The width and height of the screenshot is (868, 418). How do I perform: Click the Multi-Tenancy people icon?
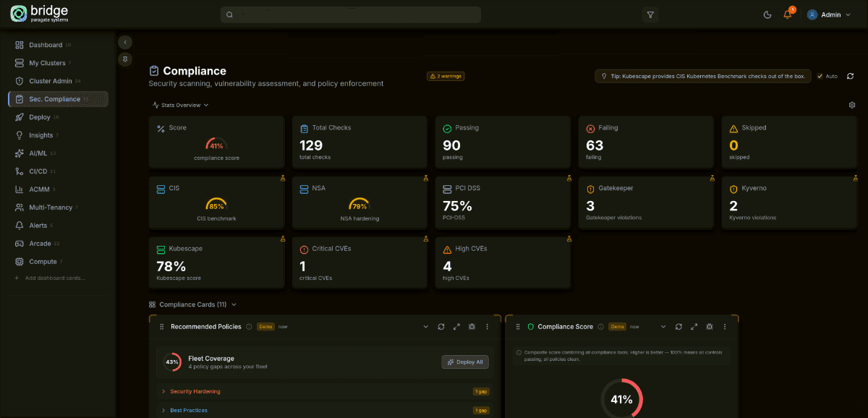click(20, 208)
